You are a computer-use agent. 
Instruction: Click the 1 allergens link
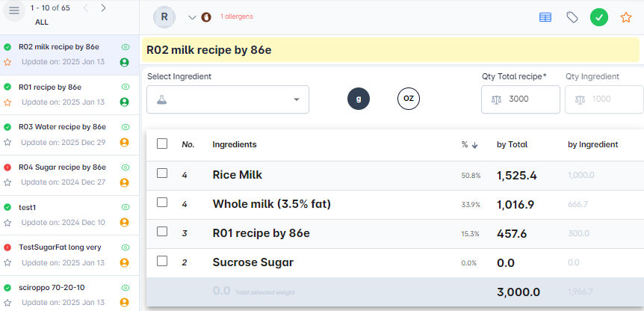click(238, 17)
